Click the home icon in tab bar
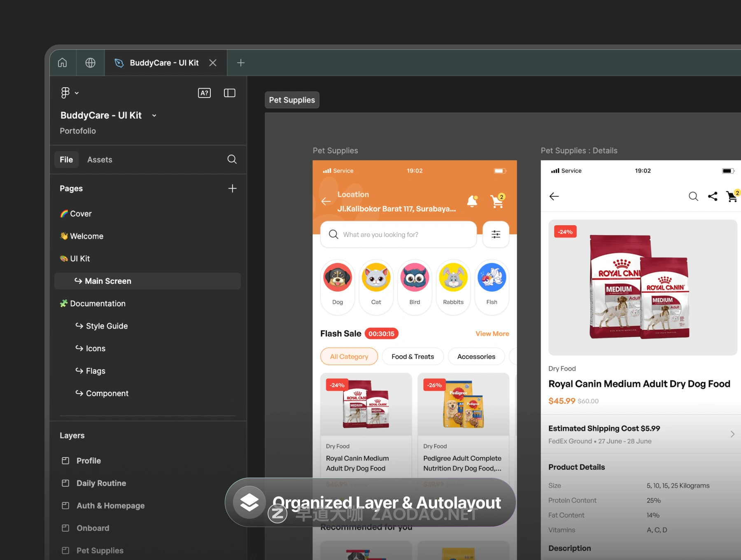Image resolution: width=741 pixels, height=560 pixels. 63,63
